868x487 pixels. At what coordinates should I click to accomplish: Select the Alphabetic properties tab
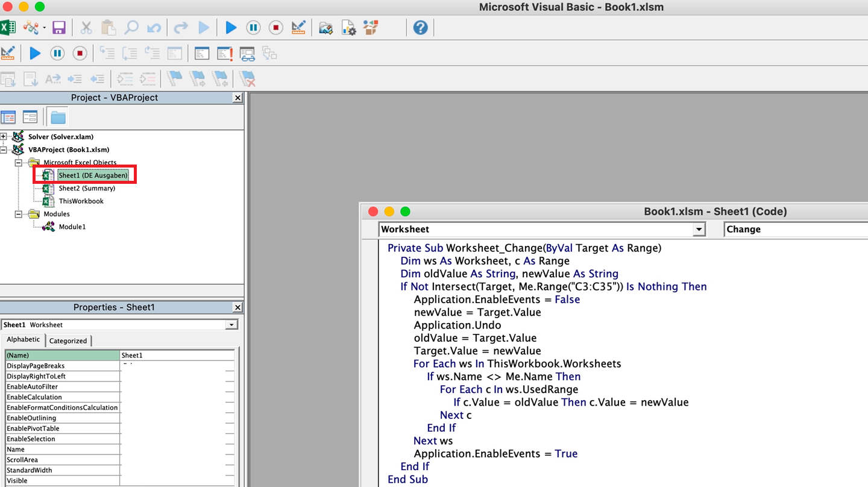pyautogui.click(x=24, y=340)
